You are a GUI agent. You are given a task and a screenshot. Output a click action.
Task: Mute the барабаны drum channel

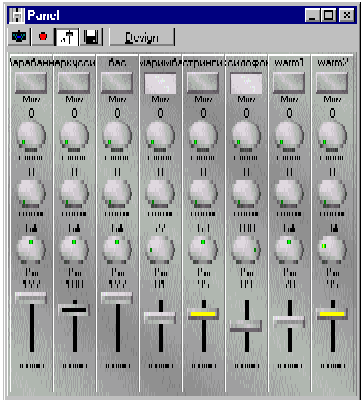point(31,83)
